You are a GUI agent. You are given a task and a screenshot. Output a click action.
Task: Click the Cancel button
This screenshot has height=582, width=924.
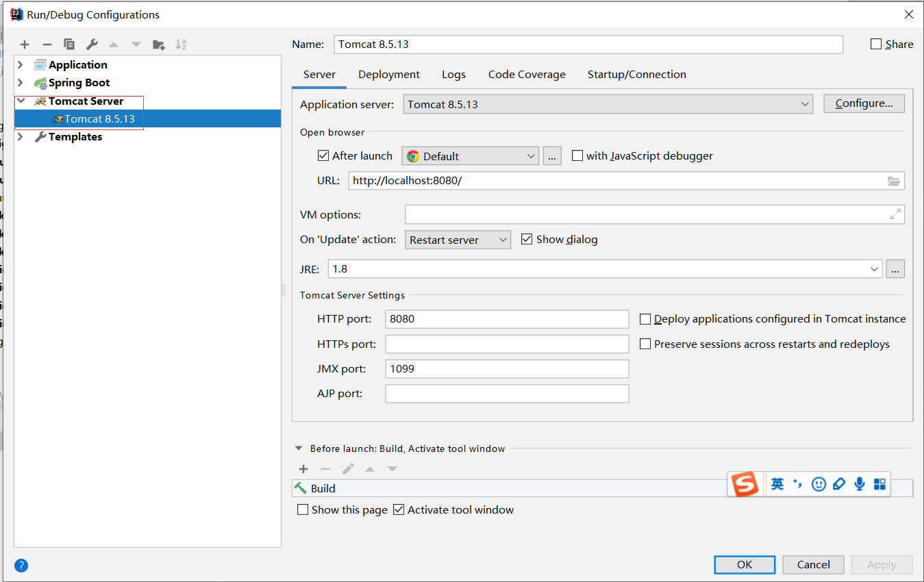click(x=814, y=564)
